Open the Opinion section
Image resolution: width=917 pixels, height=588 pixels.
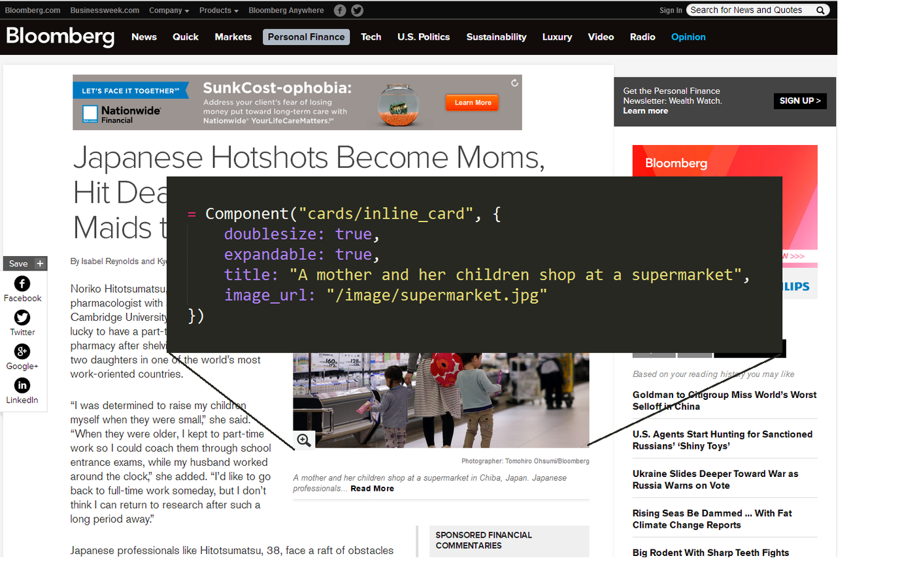688,37
